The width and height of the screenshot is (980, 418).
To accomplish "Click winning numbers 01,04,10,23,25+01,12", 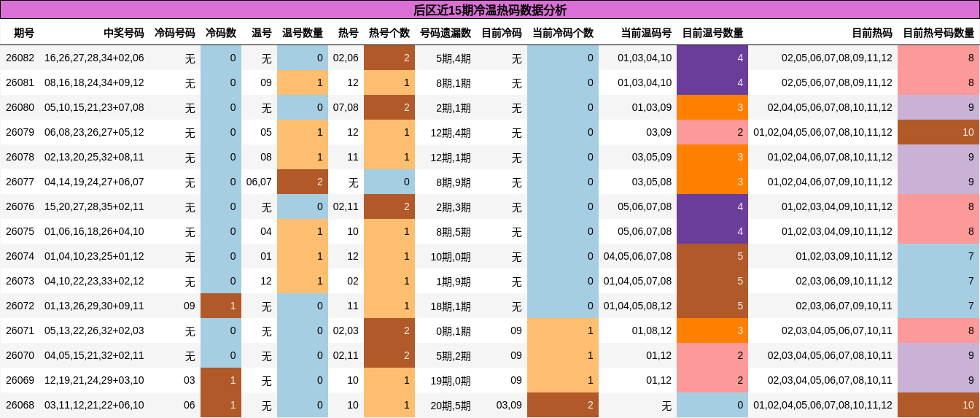I will click(94, 256).
